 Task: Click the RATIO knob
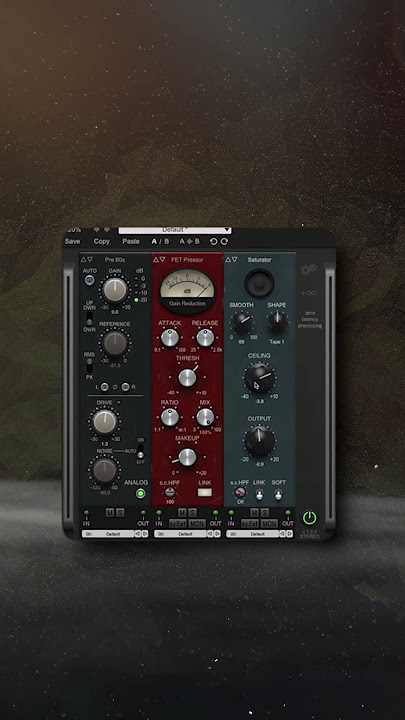(169, 417)
